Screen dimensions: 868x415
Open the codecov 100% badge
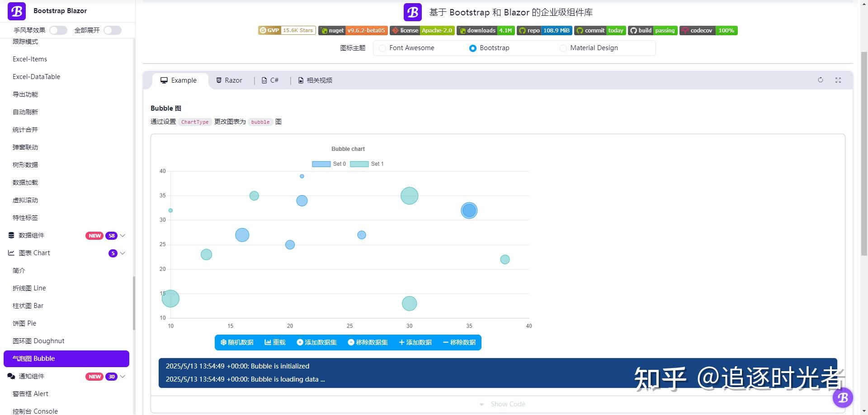[x=708, y=30]
